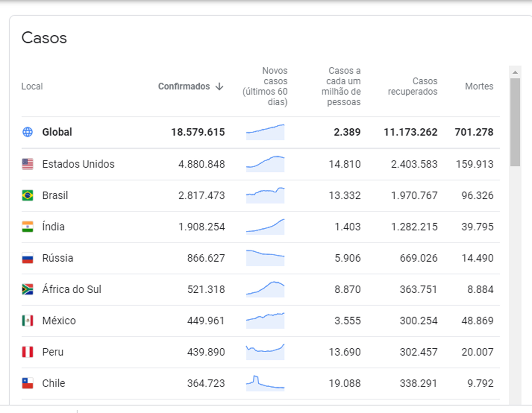Sort table by Casos recuperados header
Image resolution: width=532 pixels, height=413 pixels.
[412, 86]
